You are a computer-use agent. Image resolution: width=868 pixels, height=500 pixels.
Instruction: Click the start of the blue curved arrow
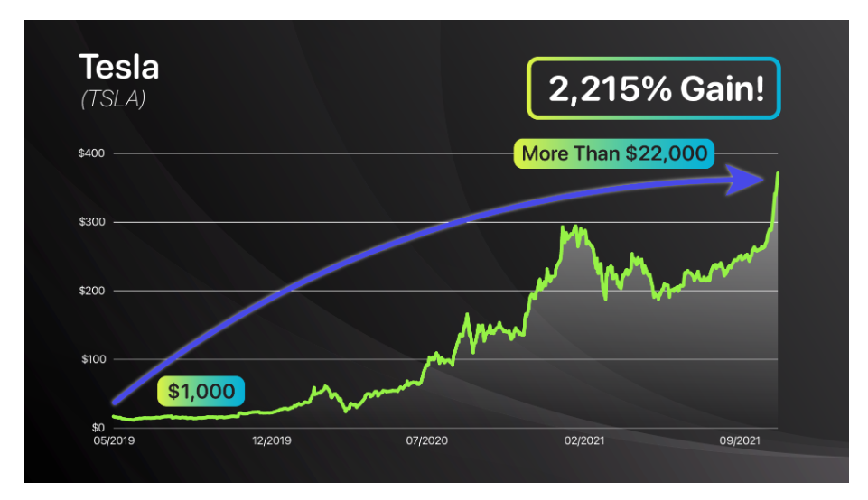116,402
